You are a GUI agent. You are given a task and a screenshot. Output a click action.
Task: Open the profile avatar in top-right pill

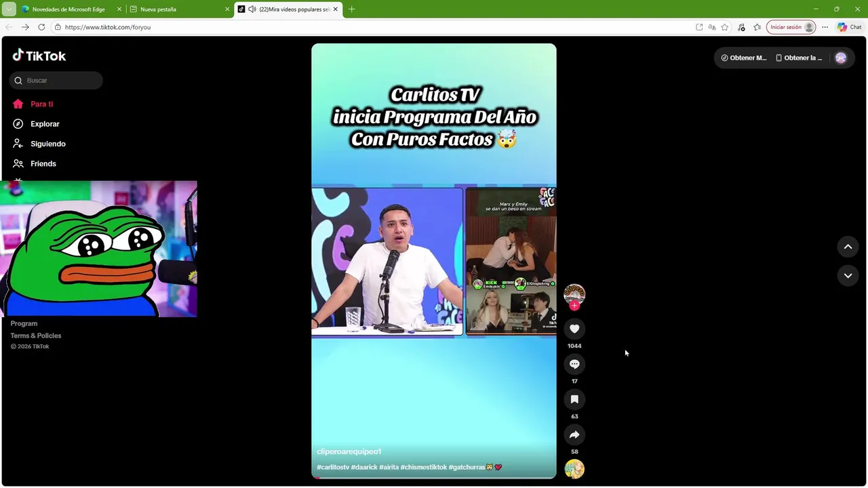pyautogui.click(x=841, y=58)
